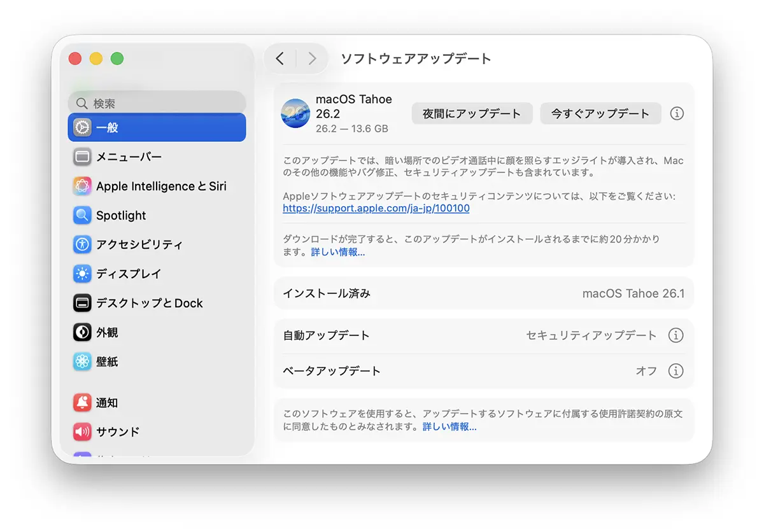Navigate forward with the right chevron
764x532 pixels.
(312, 58)
